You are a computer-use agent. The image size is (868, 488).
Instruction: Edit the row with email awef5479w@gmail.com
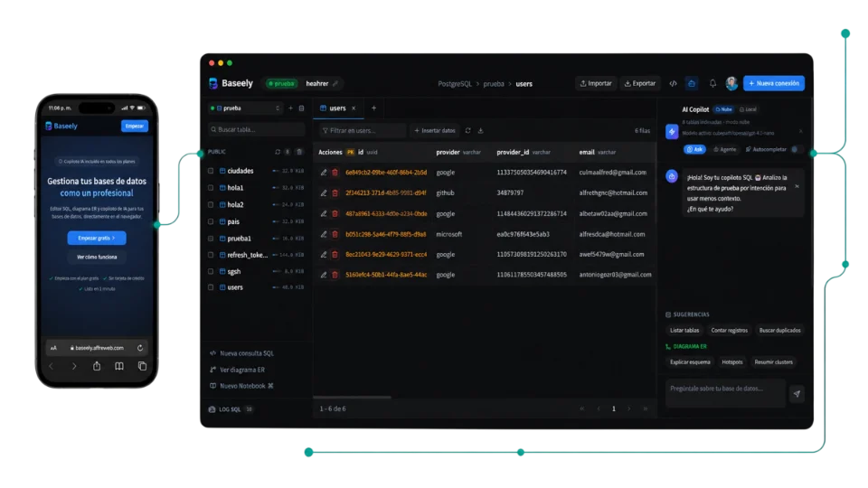pyautogui.click(x=324, y=255)
